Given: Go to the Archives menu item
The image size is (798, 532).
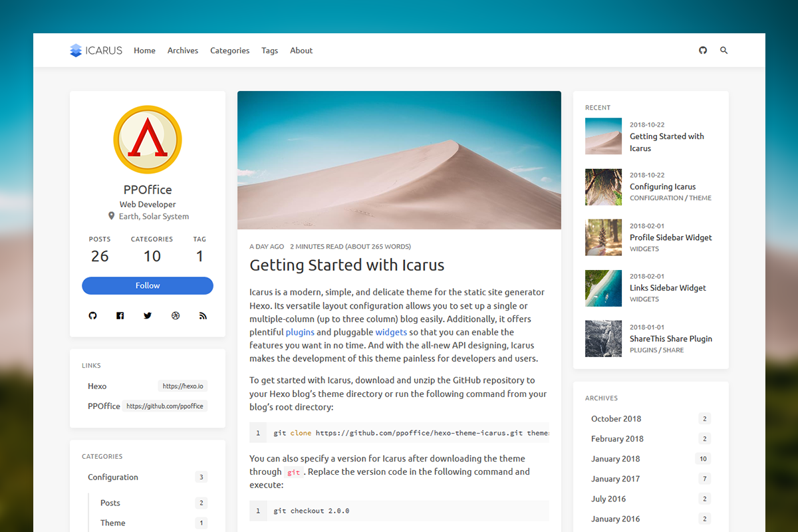Looking at the screenshot, I should (x=183, y=51).
